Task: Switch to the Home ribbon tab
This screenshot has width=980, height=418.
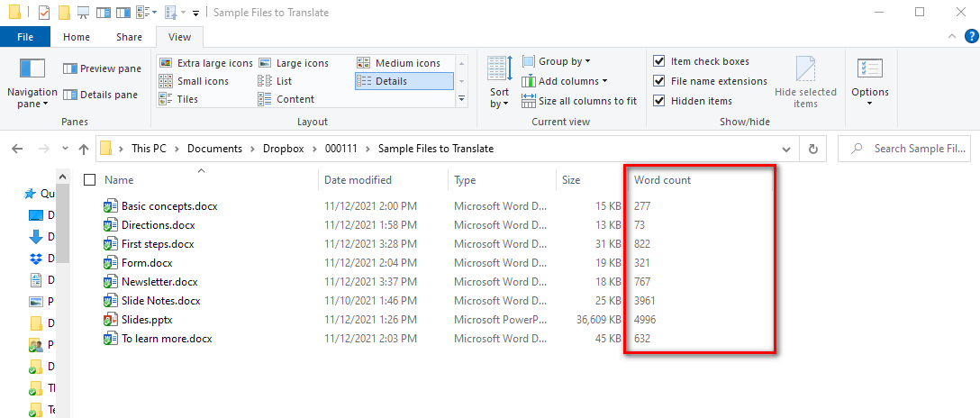Action: (77, 37)
